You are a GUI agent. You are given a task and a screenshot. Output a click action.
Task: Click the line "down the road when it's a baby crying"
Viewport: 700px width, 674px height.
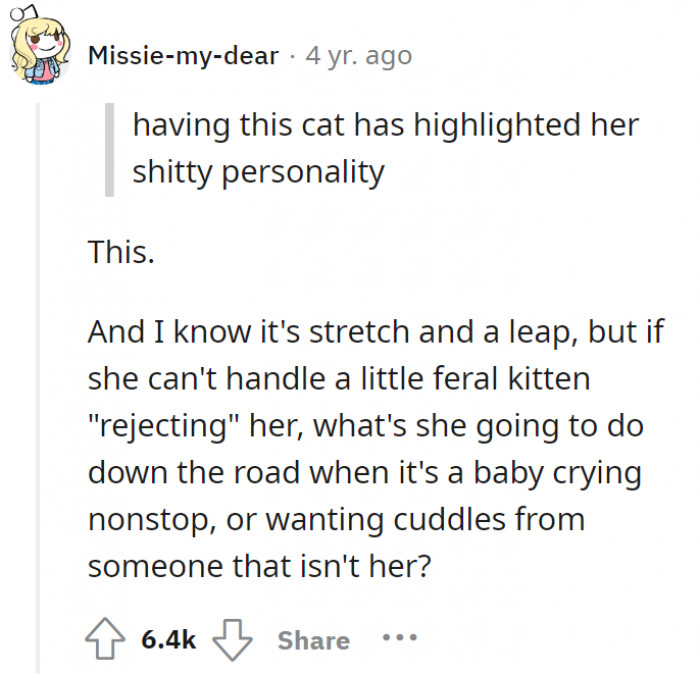click(x=363, y=474)
